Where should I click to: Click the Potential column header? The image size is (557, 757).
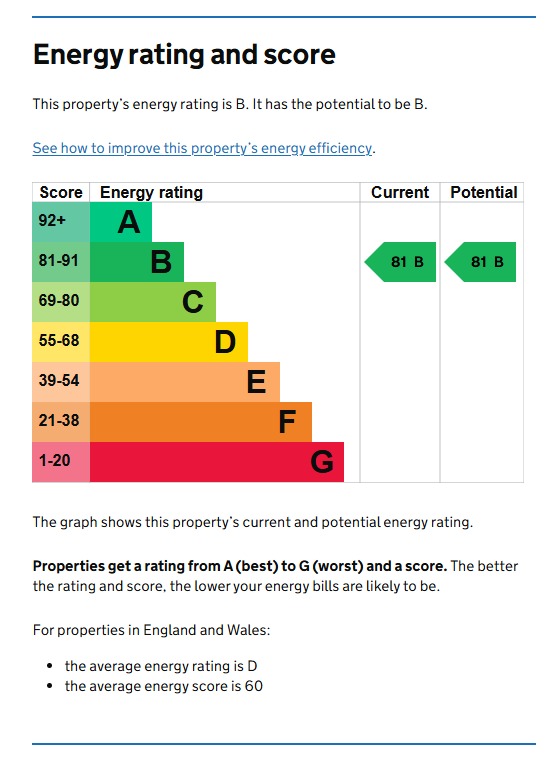[484, 192]
